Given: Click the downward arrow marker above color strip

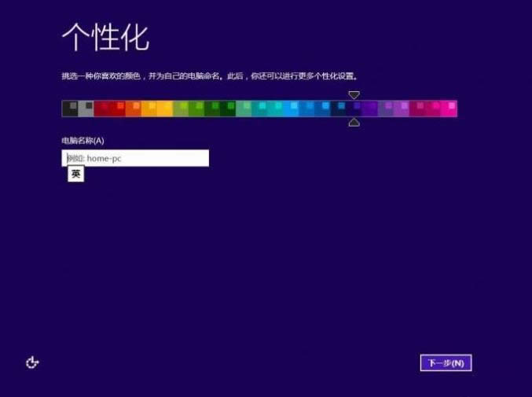Looking at the screenshot, I should coord(354,95).
